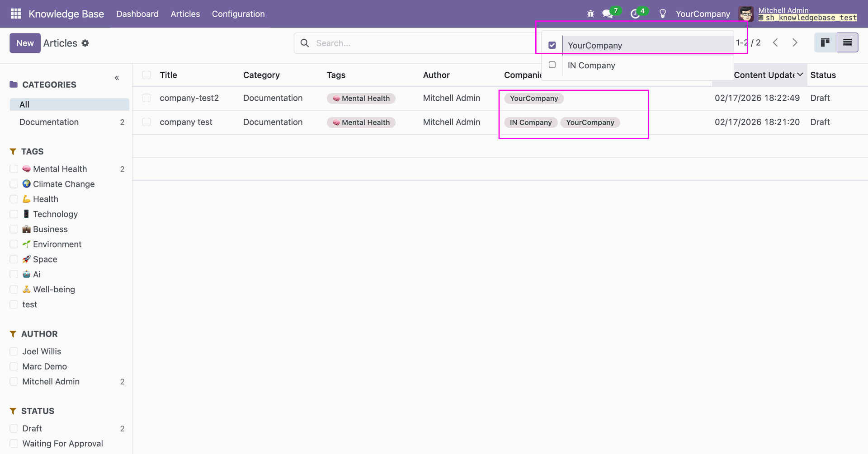Switch to kanban view
The image size is (868, 454).
825,42
